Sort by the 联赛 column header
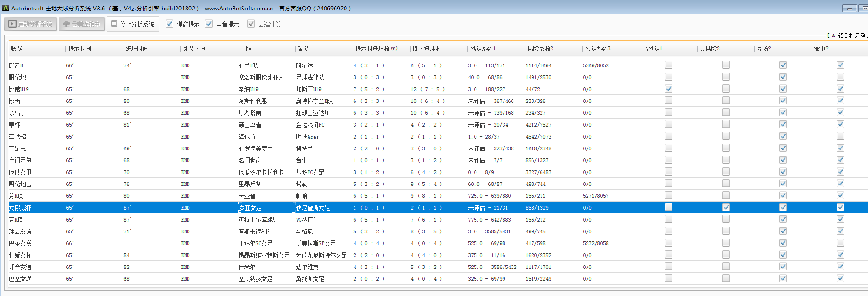The height and width of the screenshot is (296, 868). [x=17, y=48]
